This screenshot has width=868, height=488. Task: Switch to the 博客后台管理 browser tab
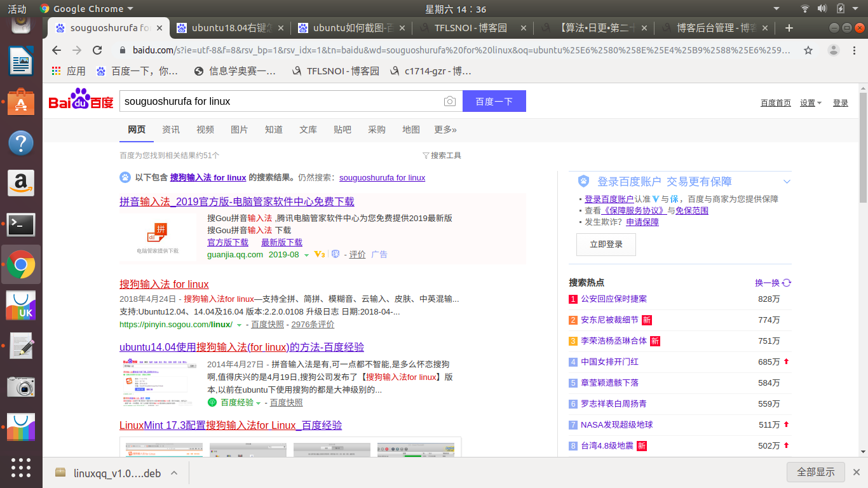pyautogui.click(x=716, y=28)
